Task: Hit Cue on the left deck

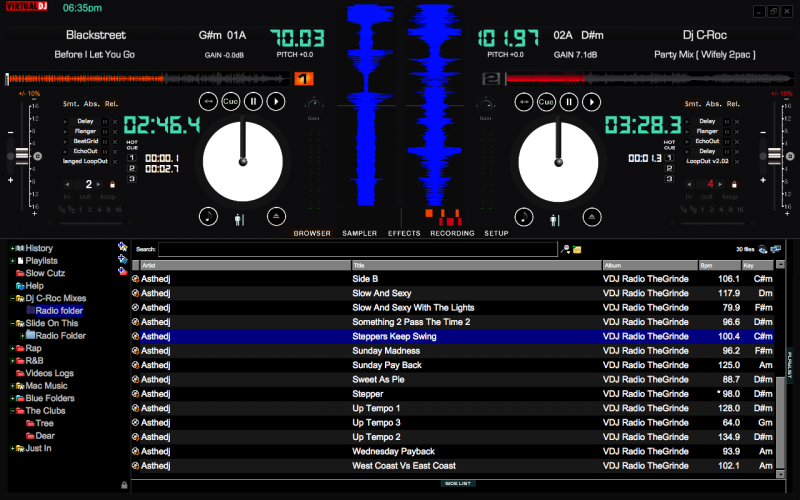Action: [231, 102]
